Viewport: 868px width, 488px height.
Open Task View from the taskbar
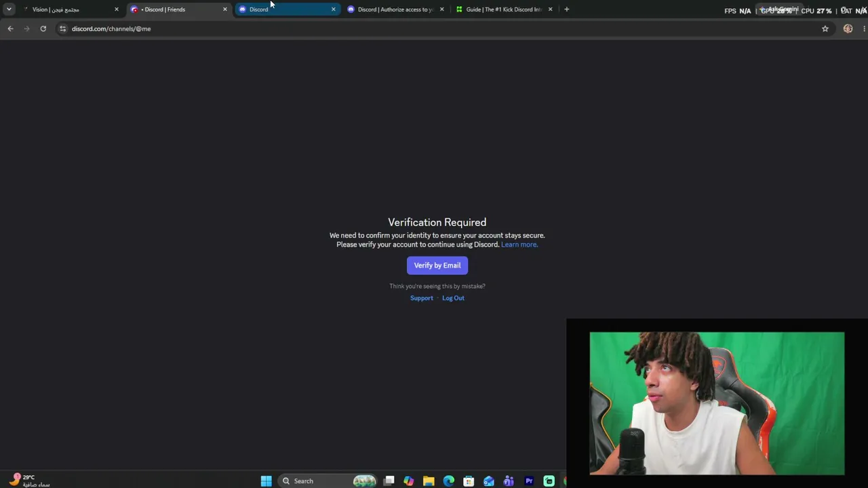(389, 481)
